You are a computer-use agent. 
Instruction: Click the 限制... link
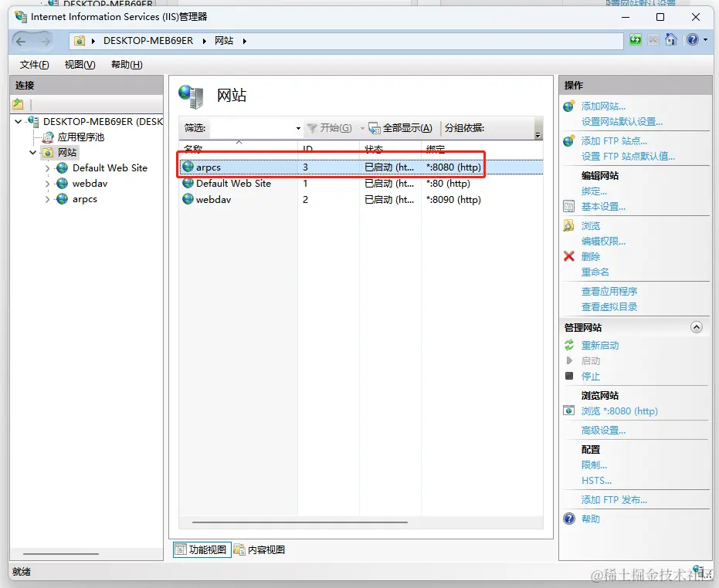[595, 465]
